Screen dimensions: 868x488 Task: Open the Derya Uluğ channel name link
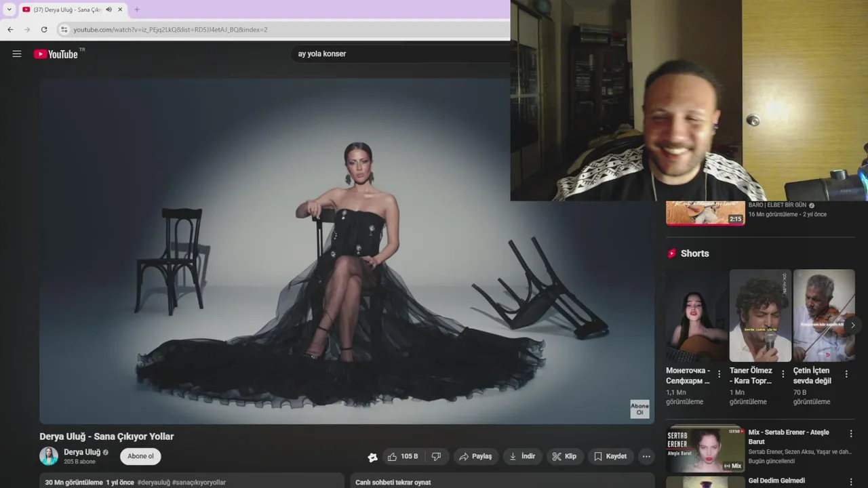tap(82, 452)
